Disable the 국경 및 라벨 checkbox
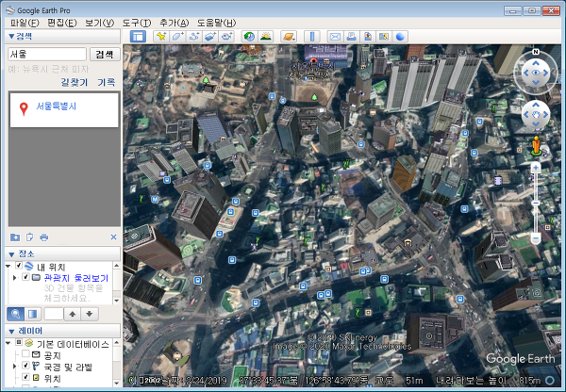Image resolution: width=566 pixels, height=392 pixels. tap(25, 366)
